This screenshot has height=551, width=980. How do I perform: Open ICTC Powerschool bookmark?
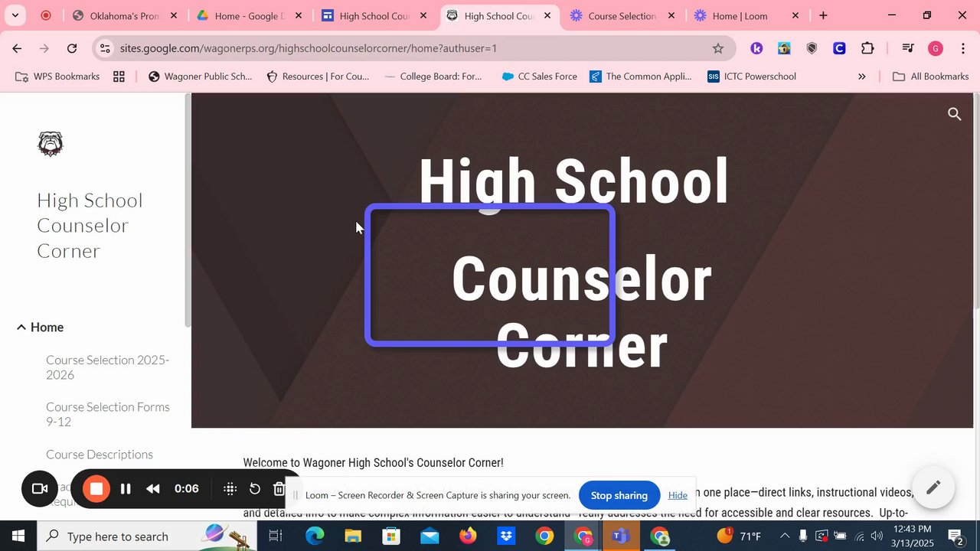[x=752, y=77]
